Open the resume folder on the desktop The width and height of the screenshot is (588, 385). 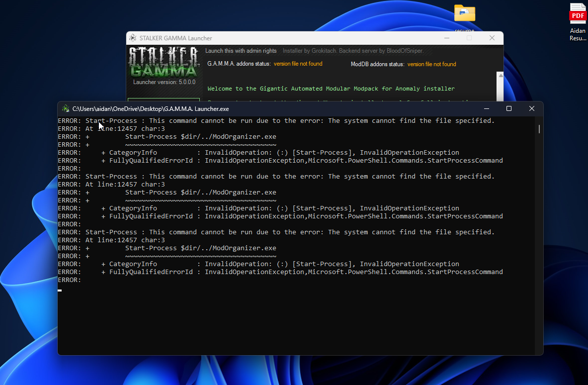coord(465,14)
